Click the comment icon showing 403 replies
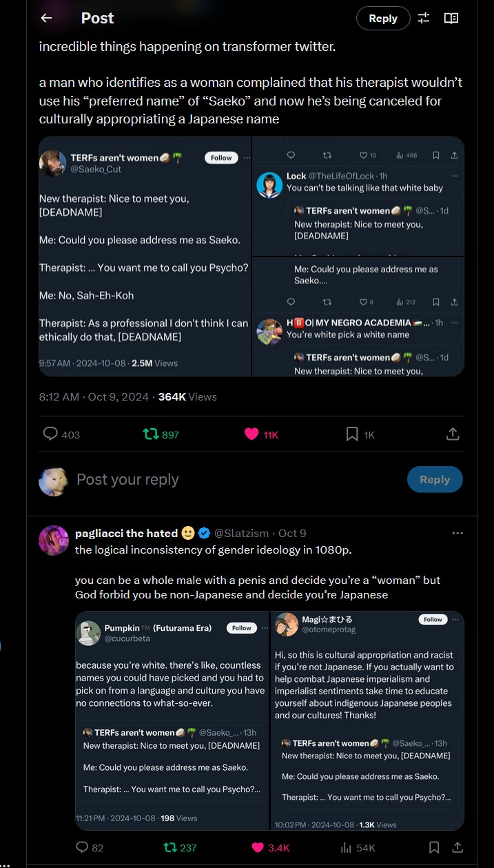 click(x=51, y=434)
